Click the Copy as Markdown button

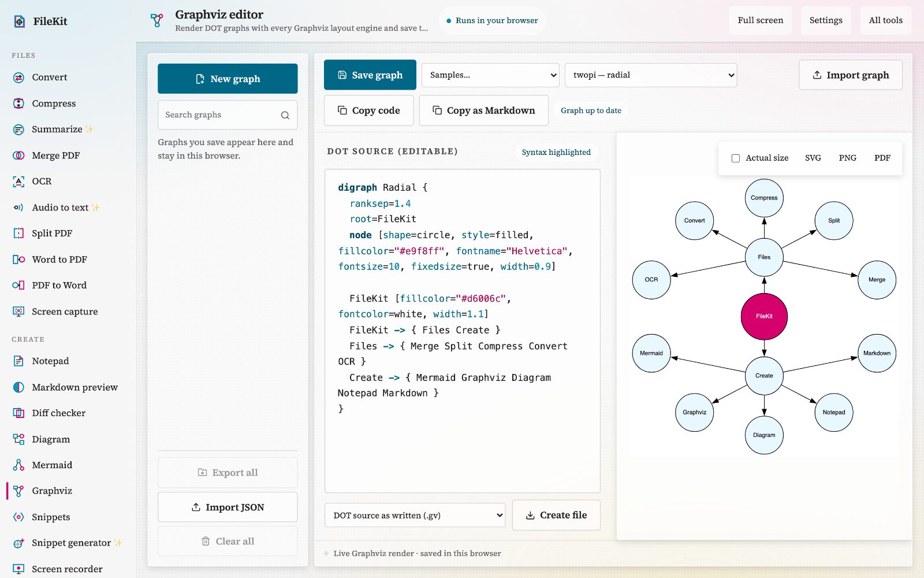point(483,110)
